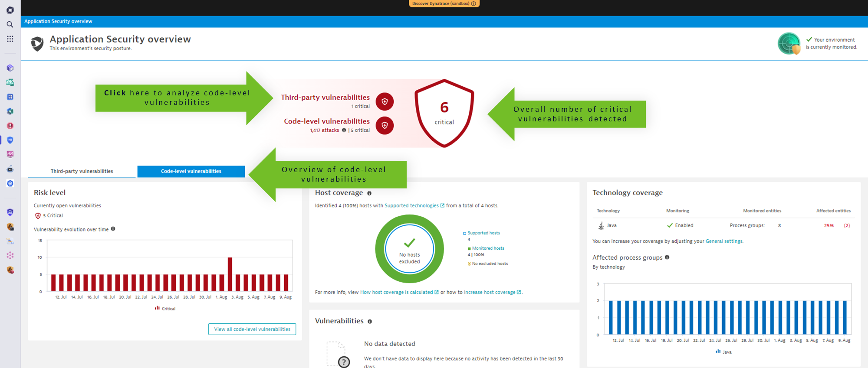Viewport: 868px width, 368px height.
Task: Open the blue shield security app icon
Action: tap(10, 140)
